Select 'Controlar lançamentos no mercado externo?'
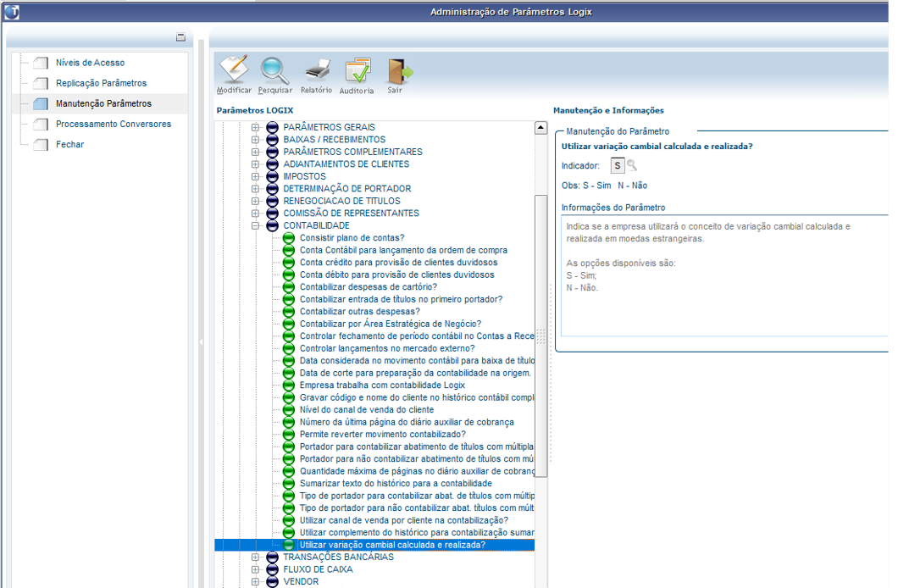 coord(387,349)
